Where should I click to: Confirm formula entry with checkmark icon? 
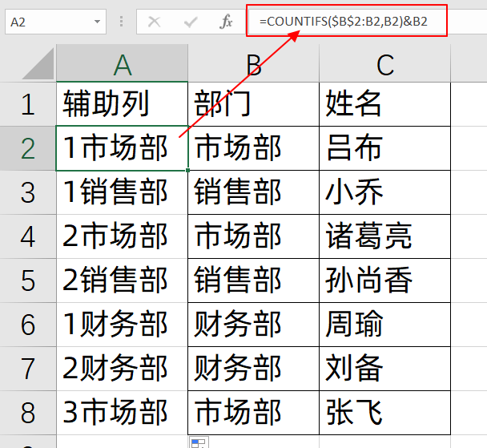pyautogui.click(x=191, y=22)
